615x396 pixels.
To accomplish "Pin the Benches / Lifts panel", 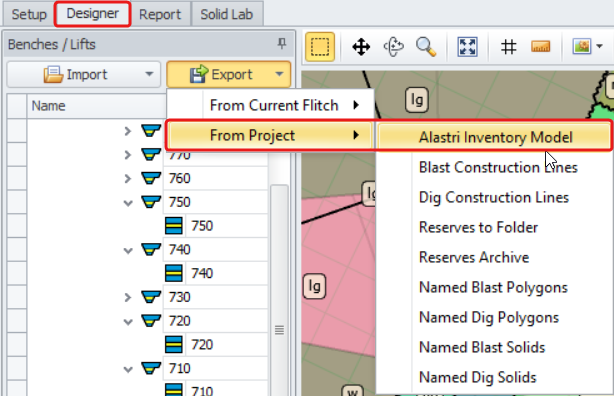I will click(x=282, y=43).
